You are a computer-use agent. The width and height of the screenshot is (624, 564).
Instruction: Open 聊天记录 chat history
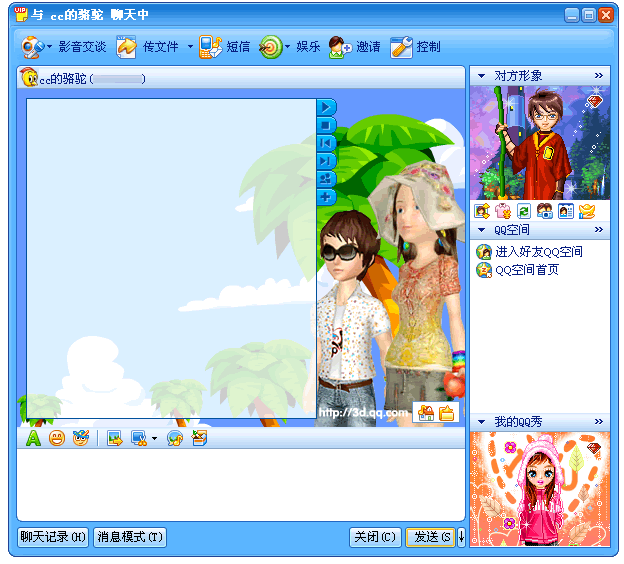53,537
